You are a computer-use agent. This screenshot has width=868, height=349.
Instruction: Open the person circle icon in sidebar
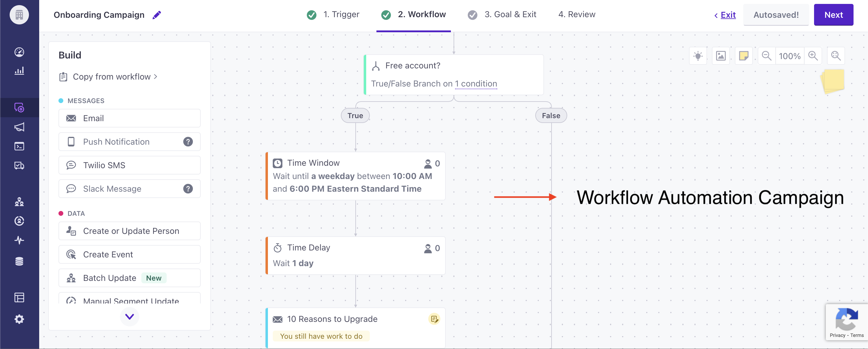coord(19,221)
